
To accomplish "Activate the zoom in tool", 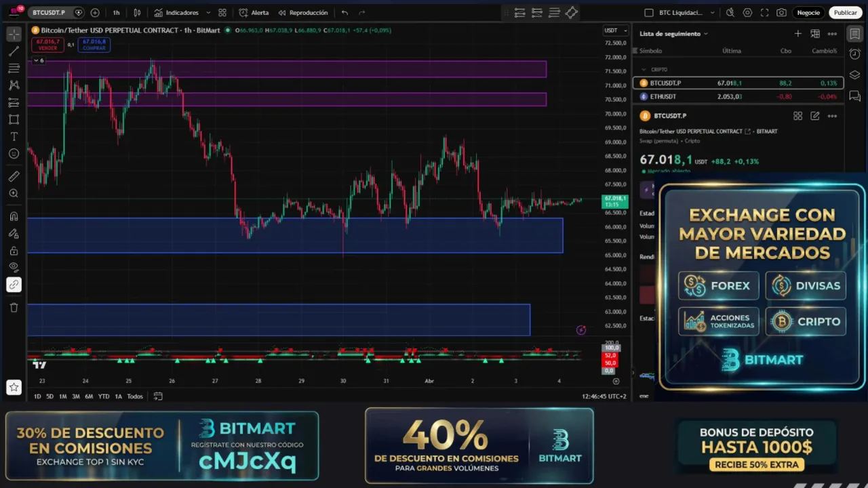I will pos(14,194).
